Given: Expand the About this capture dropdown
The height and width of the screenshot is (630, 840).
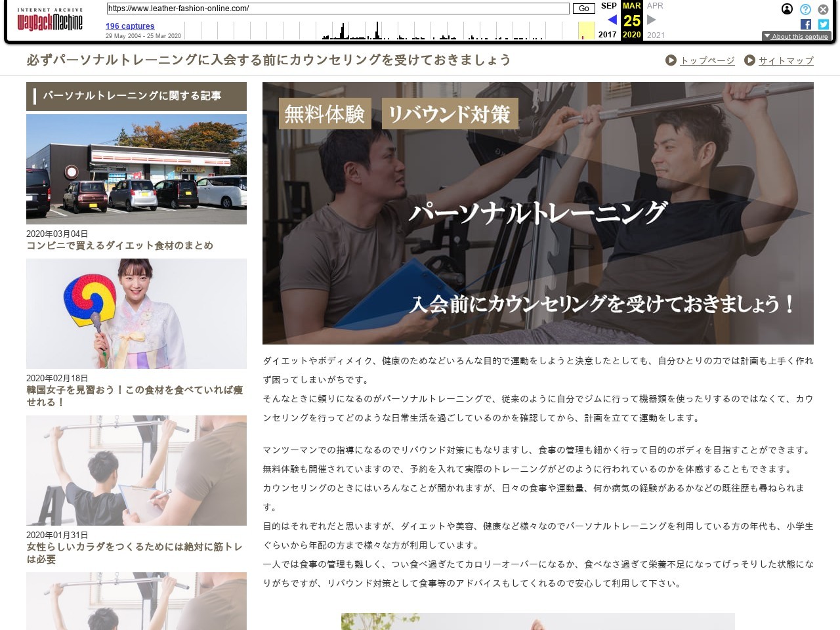Looking at the screenshot, I should pyautogui.click(x=796, y=36).
